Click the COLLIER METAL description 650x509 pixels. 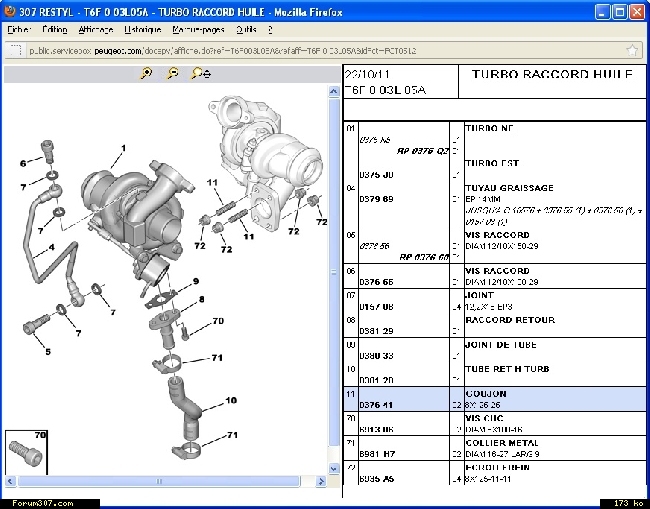coord(502,443)
